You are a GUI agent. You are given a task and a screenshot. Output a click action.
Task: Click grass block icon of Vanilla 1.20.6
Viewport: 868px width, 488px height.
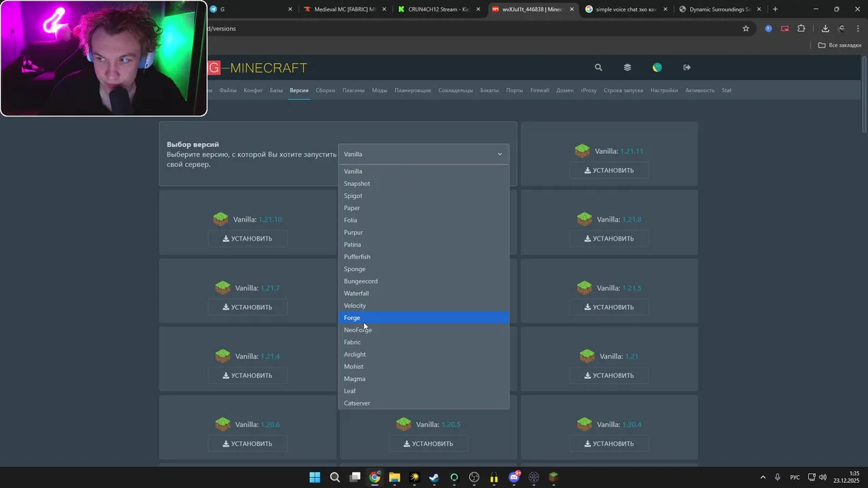[222, 424]
